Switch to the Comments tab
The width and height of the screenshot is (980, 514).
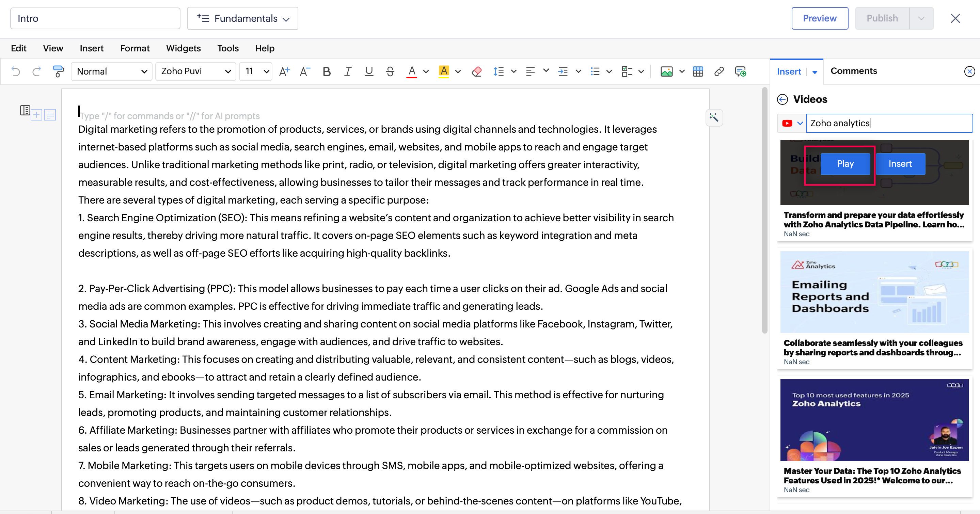click(853, 71)
